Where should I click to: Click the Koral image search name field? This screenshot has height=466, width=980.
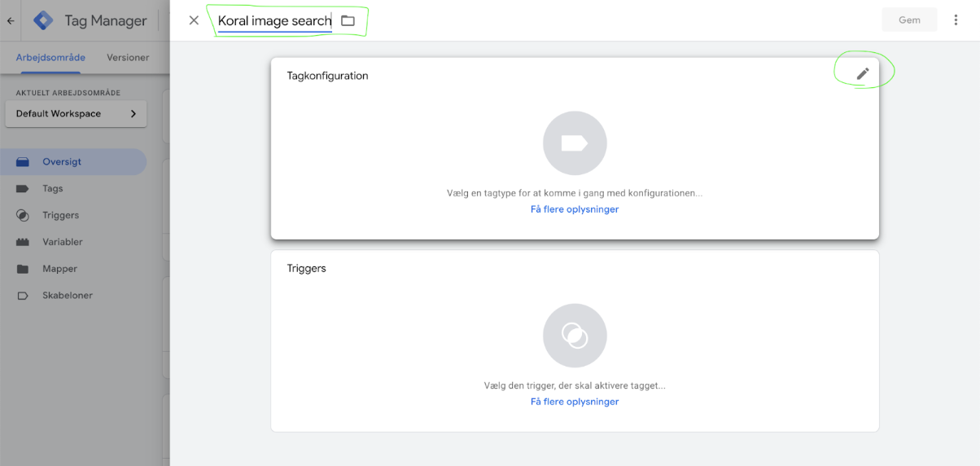[274, 21]
